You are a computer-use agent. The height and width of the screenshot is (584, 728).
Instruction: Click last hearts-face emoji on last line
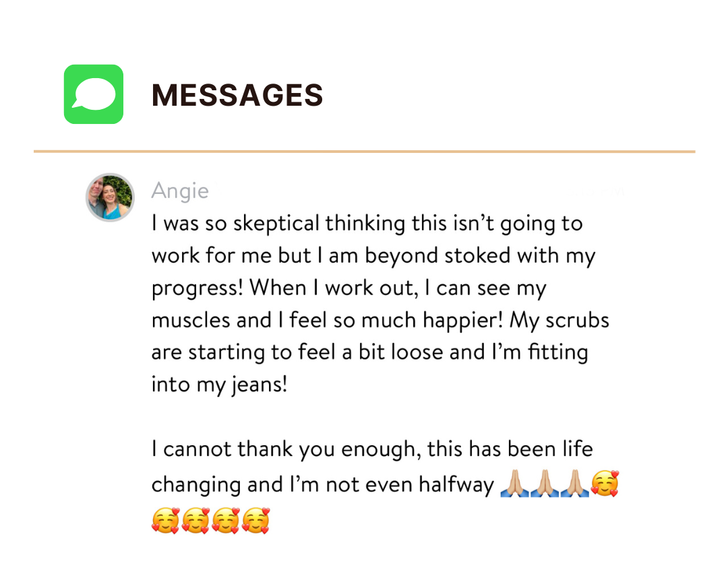point(255,521)
